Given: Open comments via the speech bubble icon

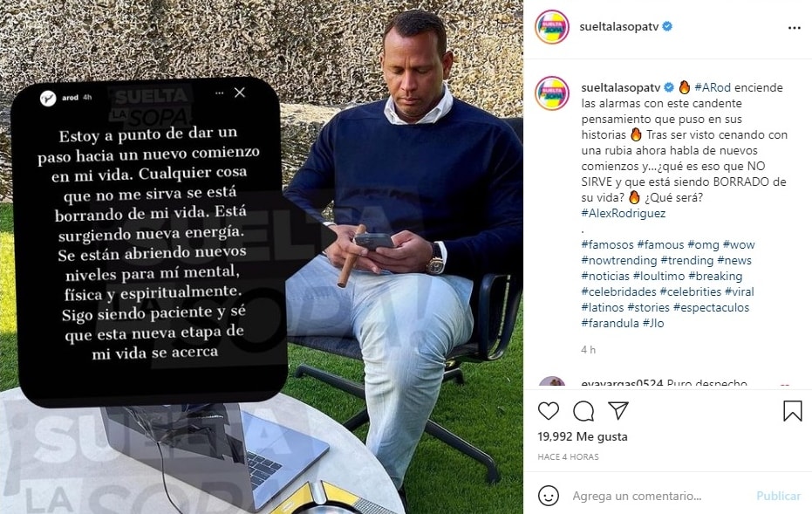Looking at the screenshot, I should point(583,411).
